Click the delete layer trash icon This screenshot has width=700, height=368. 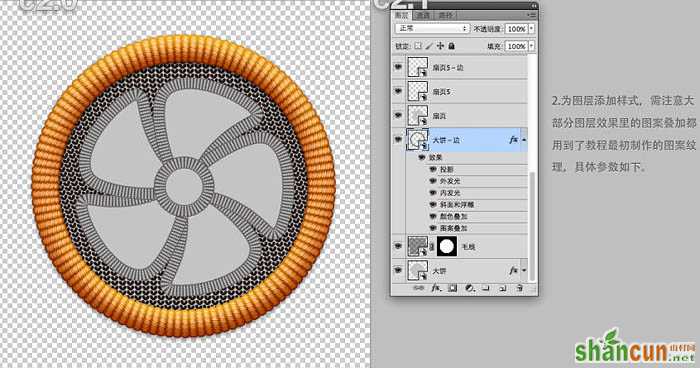[519, 289]
